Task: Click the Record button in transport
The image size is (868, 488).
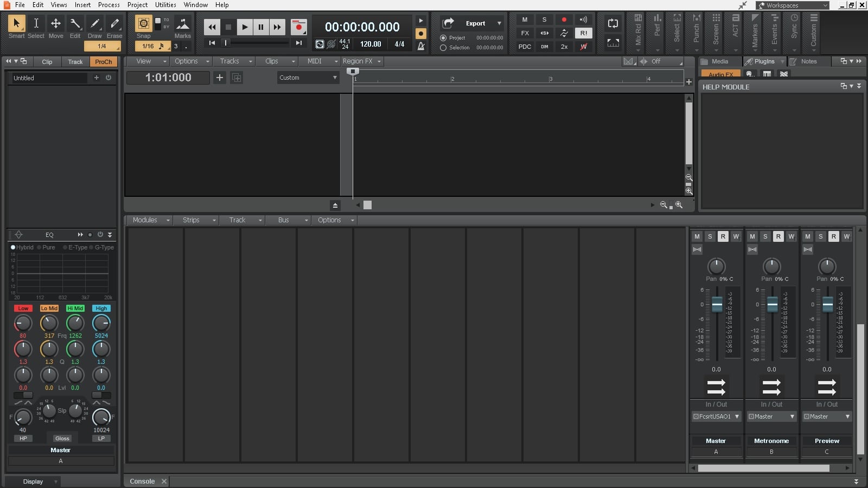Action: 298,27
